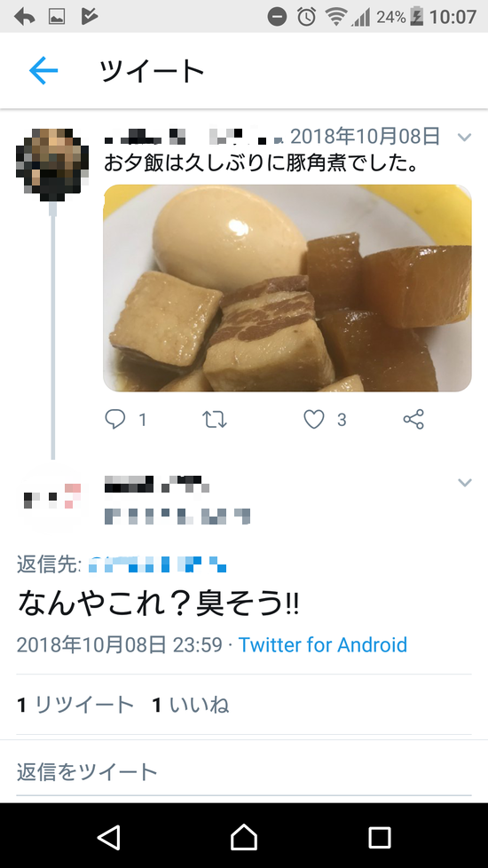Open the reply speech bubble icon

tap(115, 419)
